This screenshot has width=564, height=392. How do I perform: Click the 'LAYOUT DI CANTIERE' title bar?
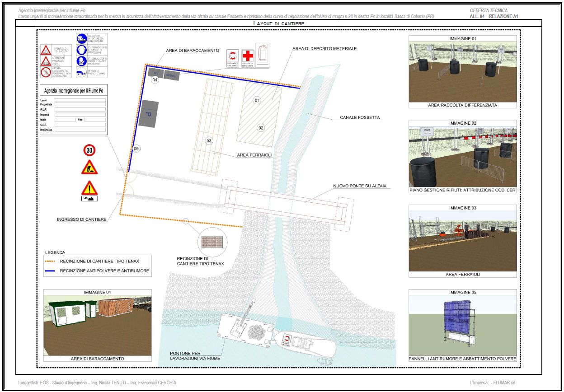278,23
